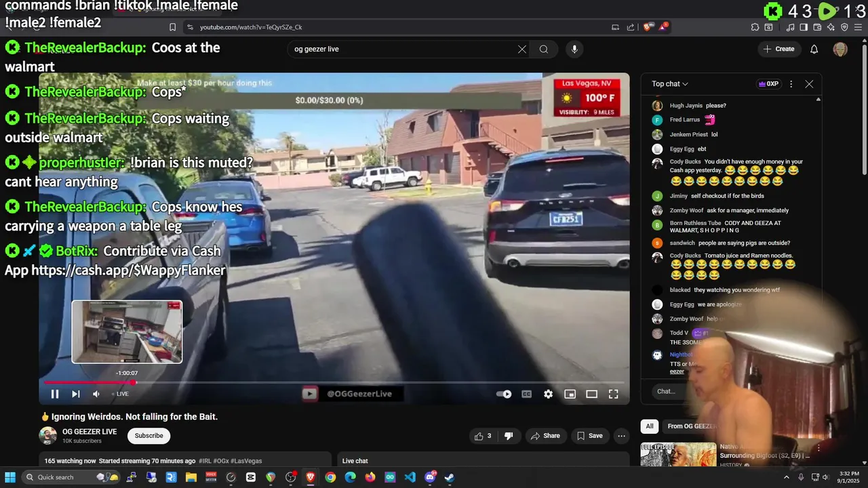Share the video
Image resolution: width=868 pixels, height=488 pixels.
click(x=545, y=436)
